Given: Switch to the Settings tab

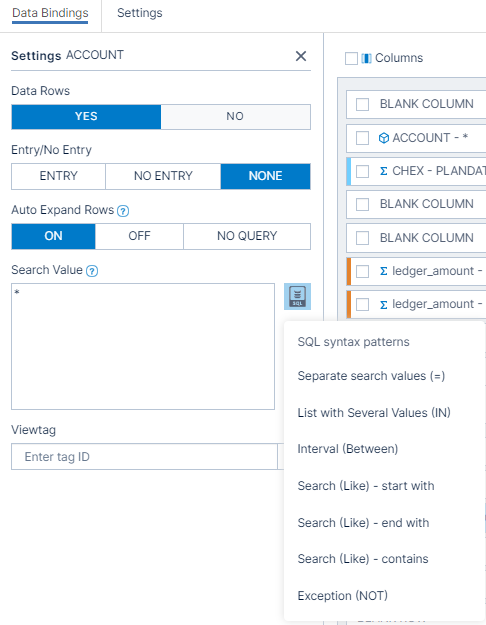Looking at the screenshot, I should point(140,13).
